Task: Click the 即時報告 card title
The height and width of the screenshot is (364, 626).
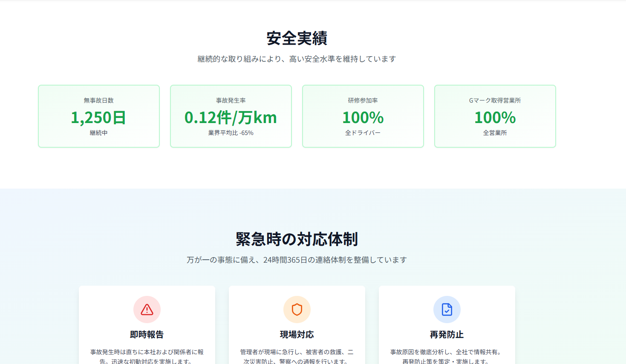Action: click(147, 335)
